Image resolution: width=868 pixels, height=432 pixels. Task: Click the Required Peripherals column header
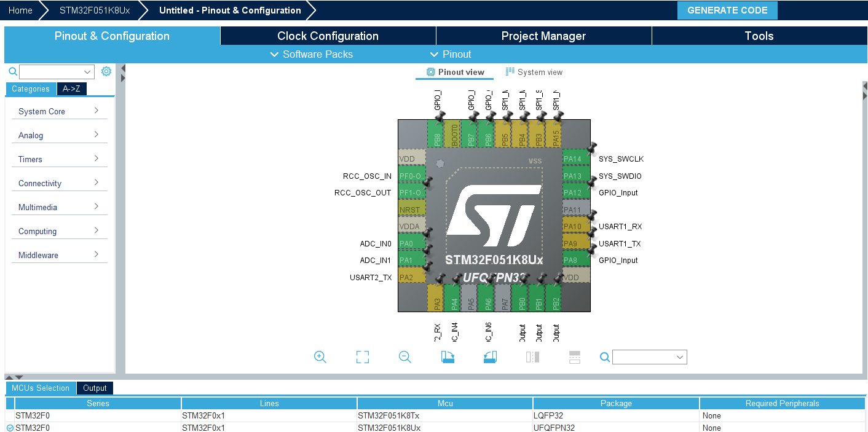pos(783,403)
